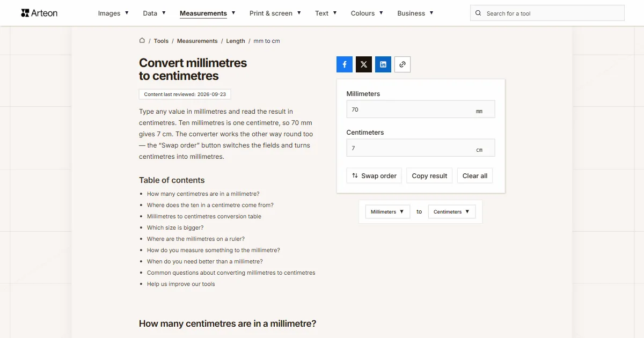Click the Arteon logo icon
Image resolution: width=644 pixels, height=338 pixels.
pos(25,13)
